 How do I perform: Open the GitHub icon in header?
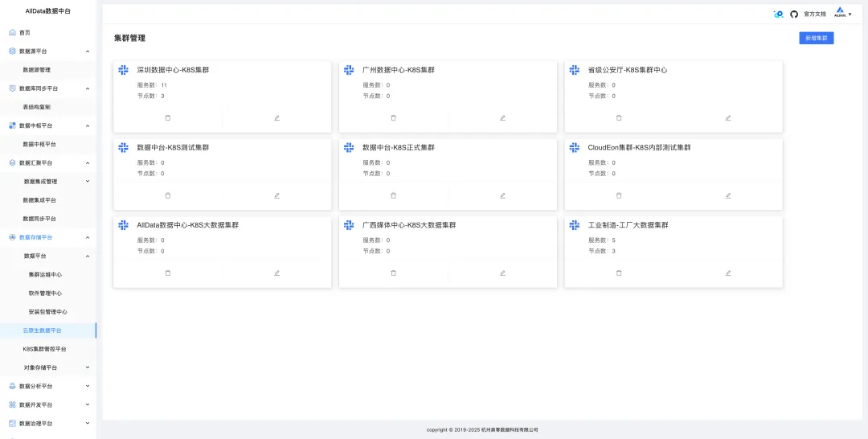(x=794, y=14)
